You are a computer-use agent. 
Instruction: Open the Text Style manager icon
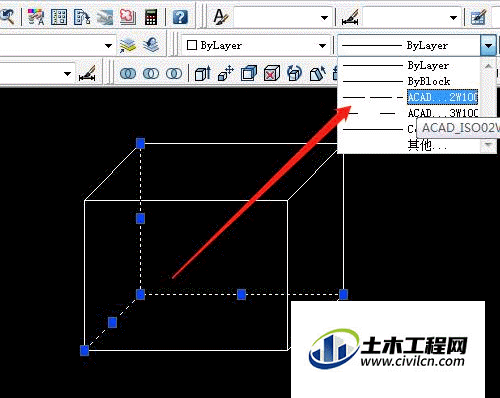[x=220, y=17]
